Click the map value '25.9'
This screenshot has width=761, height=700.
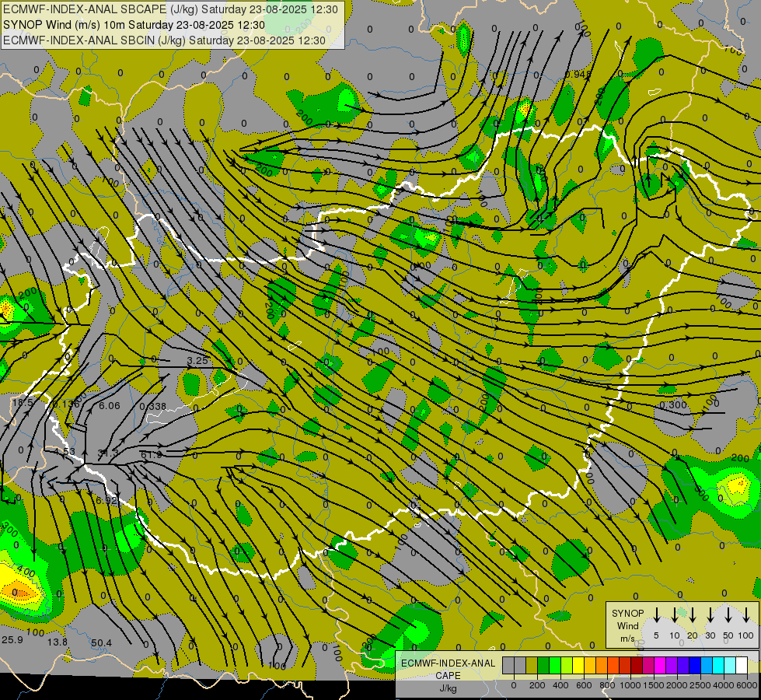12,640
